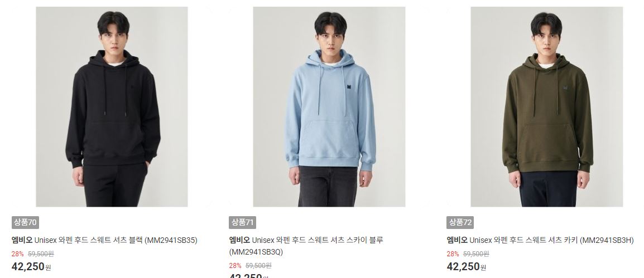Open the 블랙 (MM2941SB35) hoodie title link

[104, 240]
